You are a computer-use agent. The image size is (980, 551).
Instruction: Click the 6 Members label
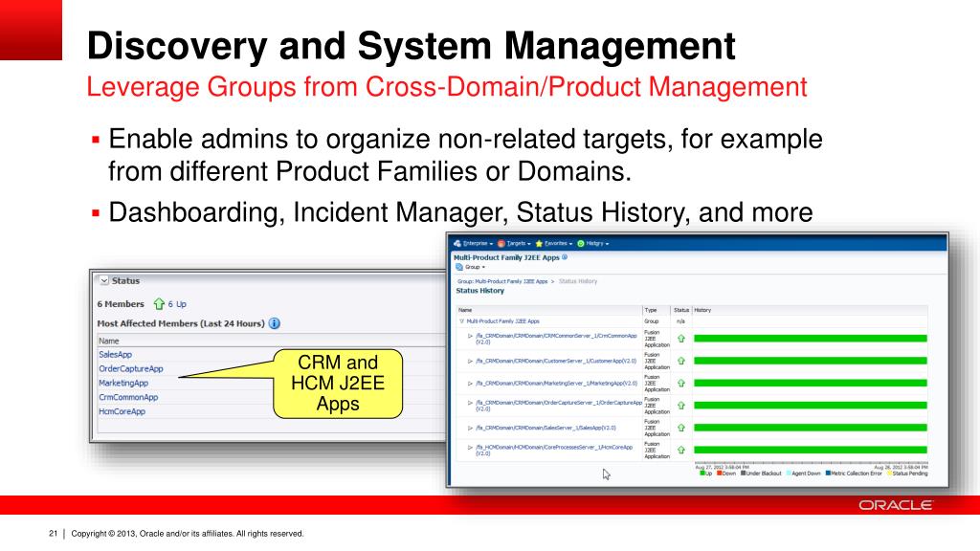(121, 304)
